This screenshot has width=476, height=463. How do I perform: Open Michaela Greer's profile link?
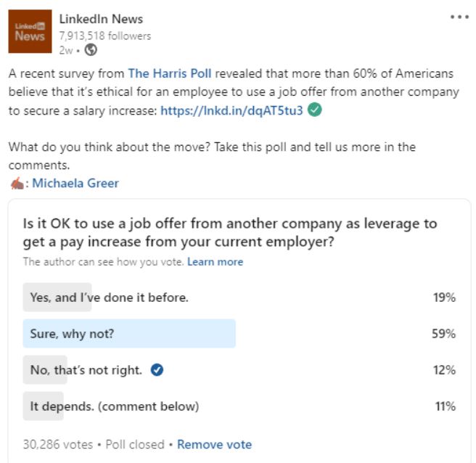point(75,184)
